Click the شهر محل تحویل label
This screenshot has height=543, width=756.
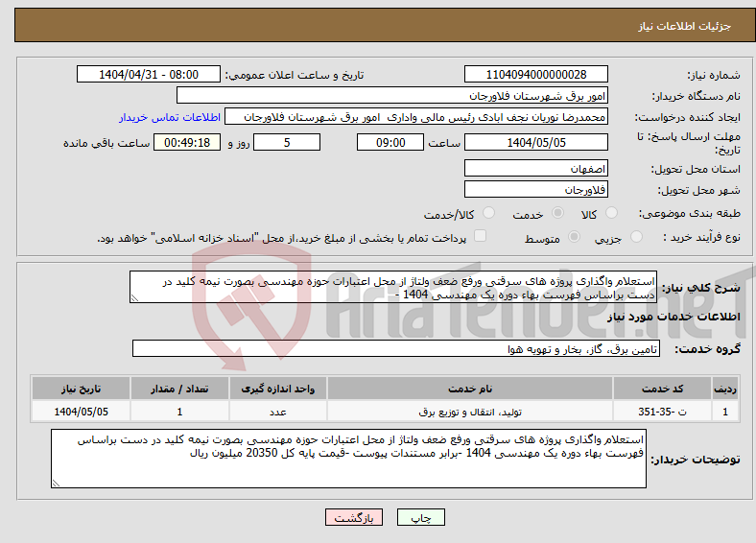tap(699, 191)
